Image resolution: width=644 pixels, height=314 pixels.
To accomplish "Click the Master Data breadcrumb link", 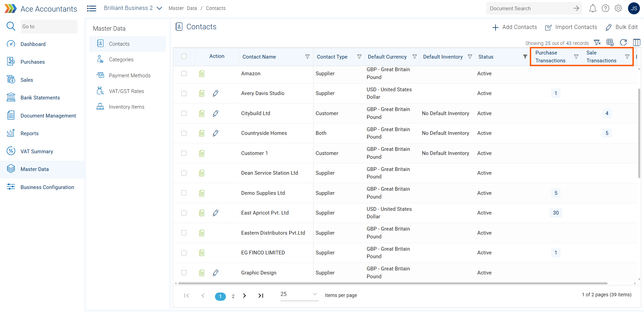I will click(x=183, y=8).
